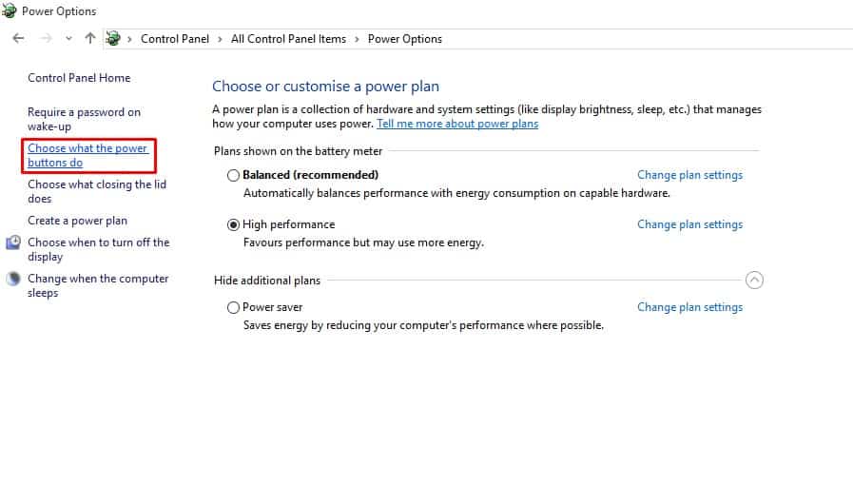
Task: Click the Forward navigation arrow
Action: (x=45, y=39)
